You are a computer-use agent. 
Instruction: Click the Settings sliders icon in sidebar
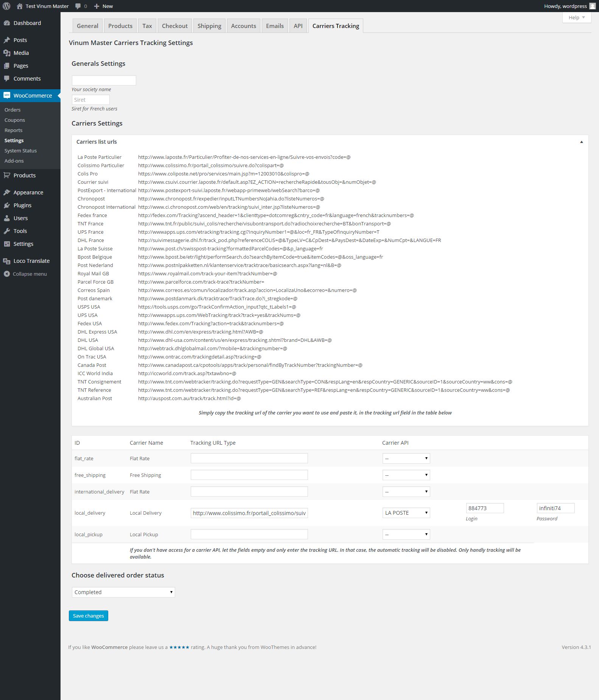coord(7,244)
